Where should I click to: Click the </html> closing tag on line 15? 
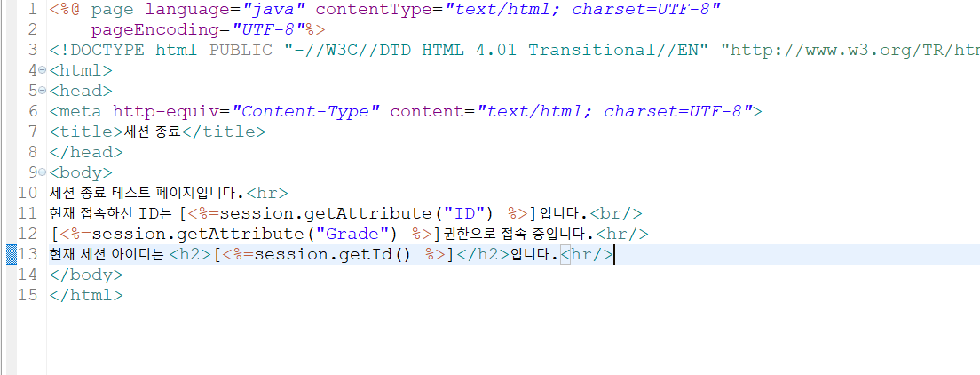(85, 296)
